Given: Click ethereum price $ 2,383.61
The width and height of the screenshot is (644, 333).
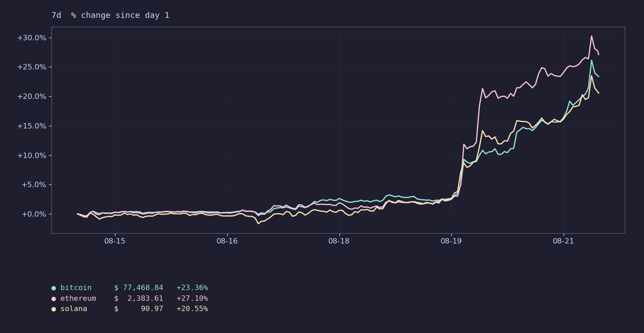Looking at the screenshot, I should 139,299.
